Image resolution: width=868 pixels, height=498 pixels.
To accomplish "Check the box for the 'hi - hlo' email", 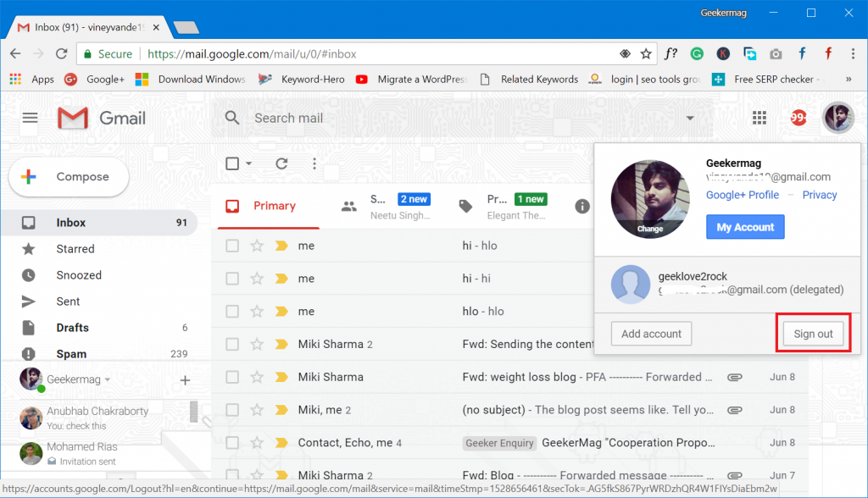I will [x=232, y=246].
